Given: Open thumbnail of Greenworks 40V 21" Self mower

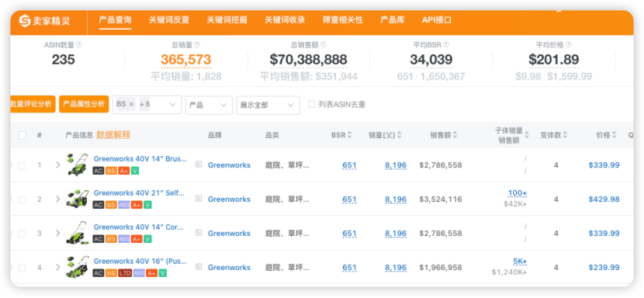Looking at the screenshot, I should pos(78,199).
